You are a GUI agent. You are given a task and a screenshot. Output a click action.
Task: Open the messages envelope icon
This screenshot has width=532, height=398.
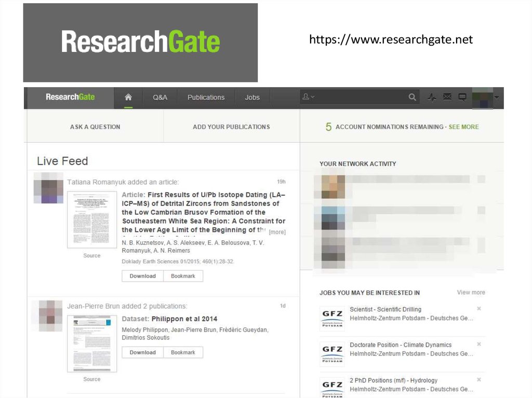click(x=447, y=98)
